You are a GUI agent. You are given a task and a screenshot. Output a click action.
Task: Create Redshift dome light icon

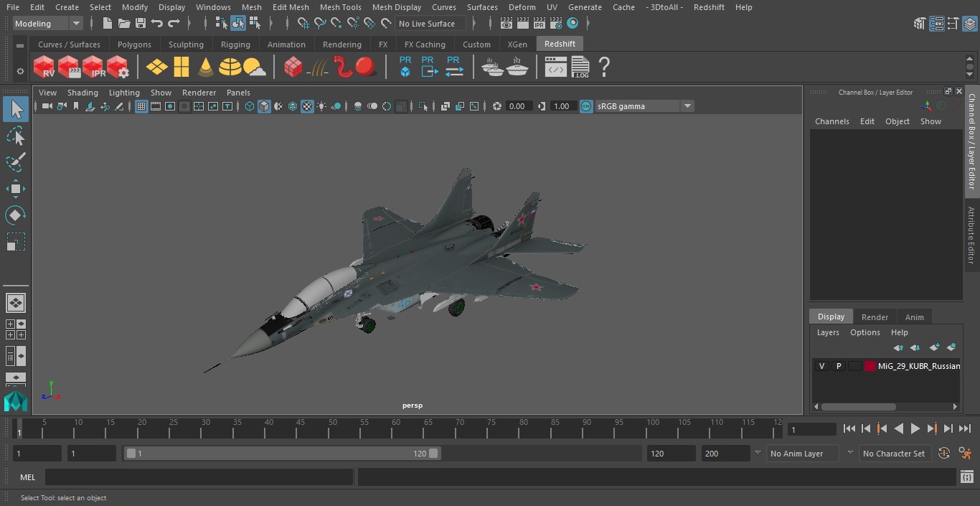pos(230,67)
